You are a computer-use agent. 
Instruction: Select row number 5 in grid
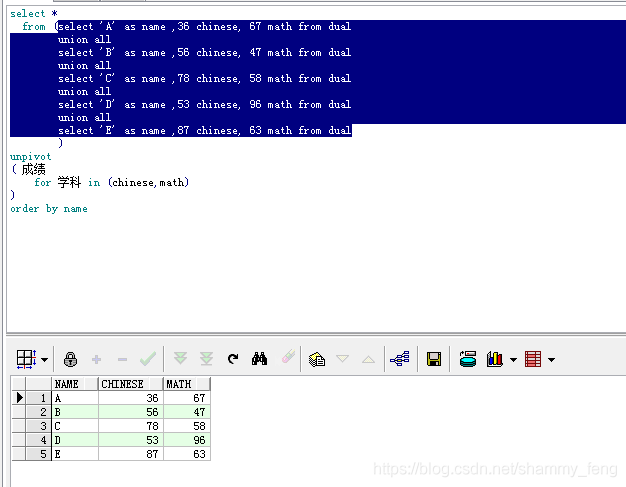coord(39,454)
